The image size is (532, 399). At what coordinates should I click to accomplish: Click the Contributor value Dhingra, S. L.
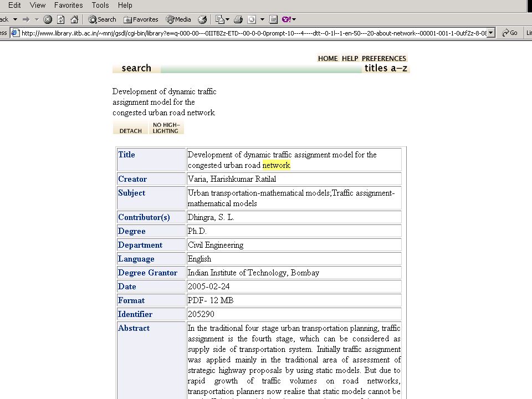(x=211, y=217)
